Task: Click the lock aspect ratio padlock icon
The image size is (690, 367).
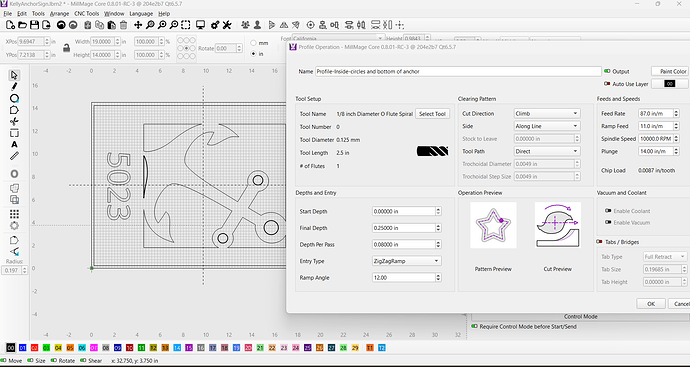Action: (66, 48)
